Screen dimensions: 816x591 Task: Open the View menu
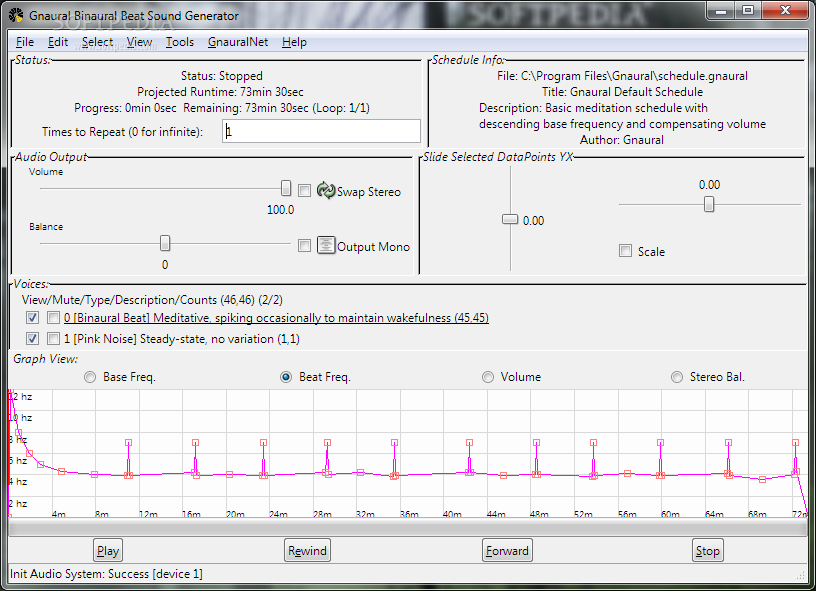(x=139, y=42)
